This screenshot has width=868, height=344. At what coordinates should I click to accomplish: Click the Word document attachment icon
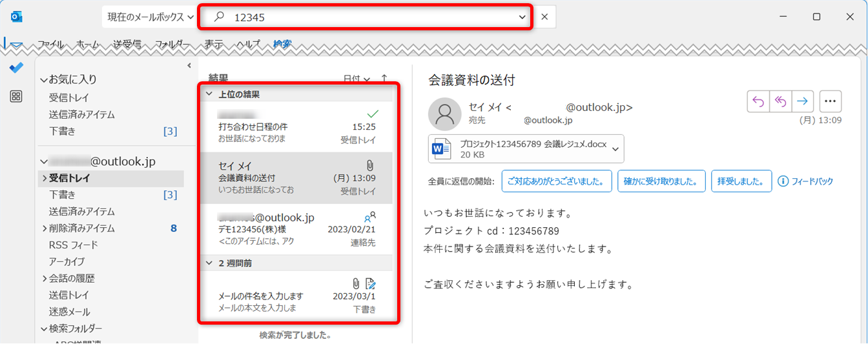(x=441, y=150)
